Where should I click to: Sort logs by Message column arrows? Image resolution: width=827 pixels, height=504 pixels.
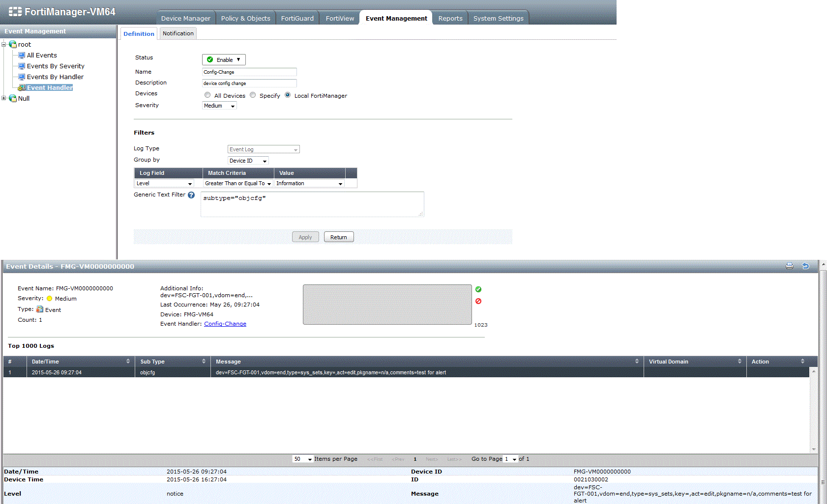tap(637, 361)
